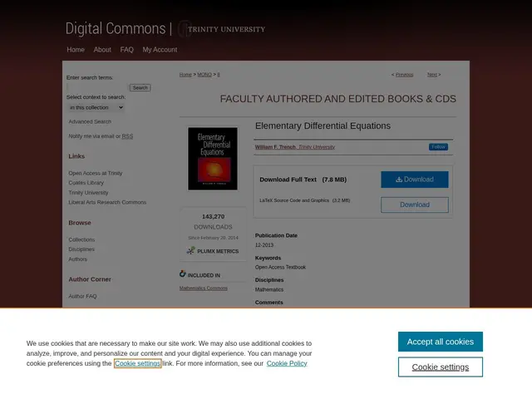The image size is (532, 399).
Task: Click the 143,270 downloads count
Action: coord(213,216)
